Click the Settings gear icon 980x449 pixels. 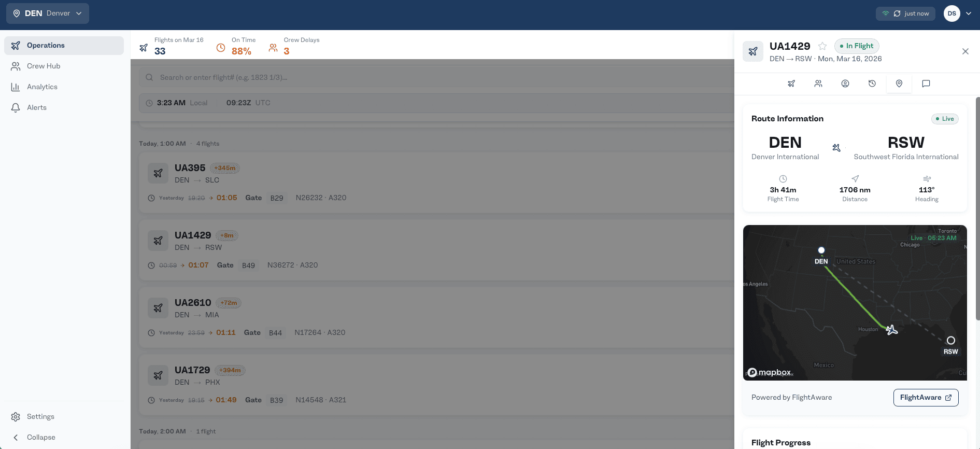click(x=16, y=416)
